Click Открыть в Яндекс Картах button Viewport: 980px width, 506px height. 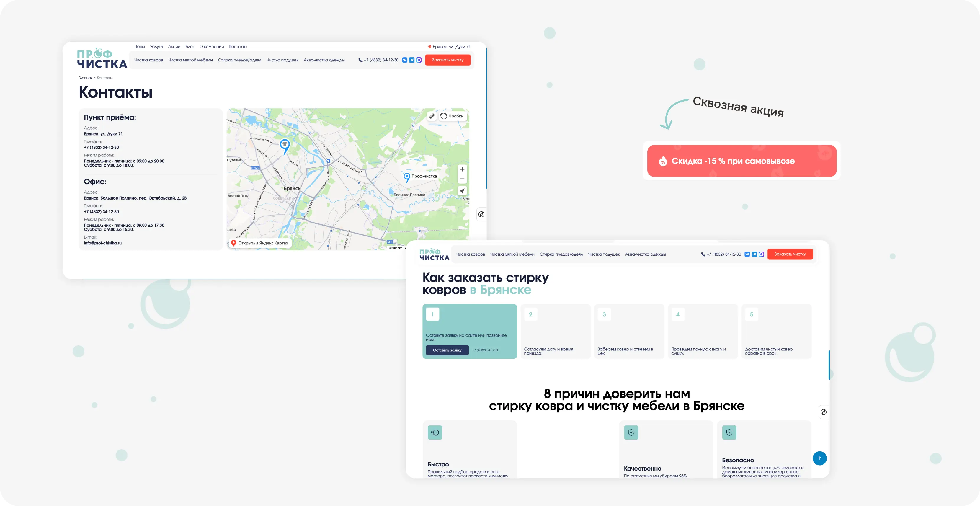(x=260, y=243)
